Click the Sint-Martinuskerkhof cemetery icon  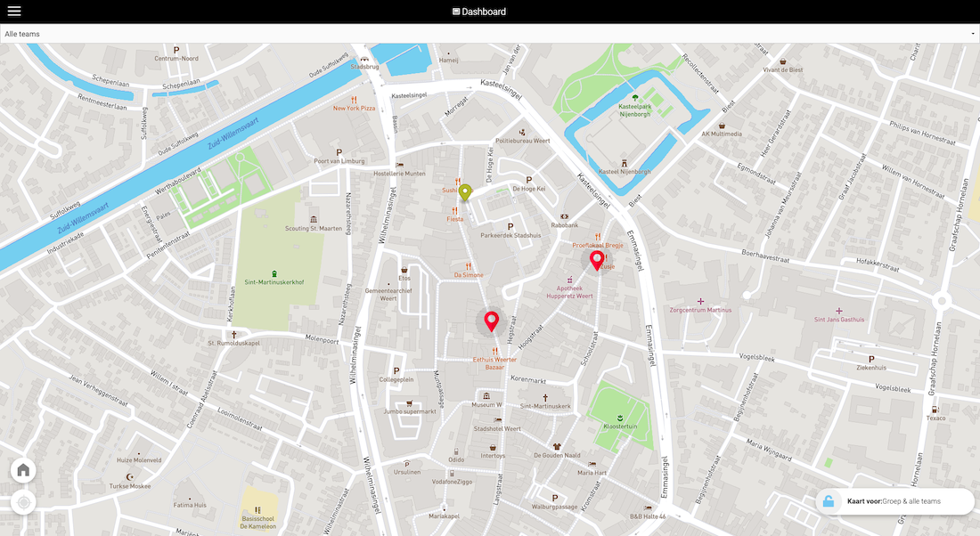tap(274, 273)
